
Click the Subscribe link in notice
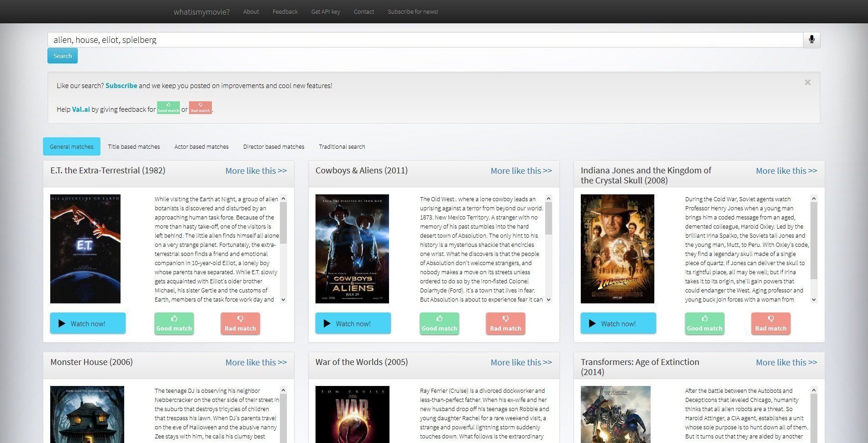pos(121,85)
